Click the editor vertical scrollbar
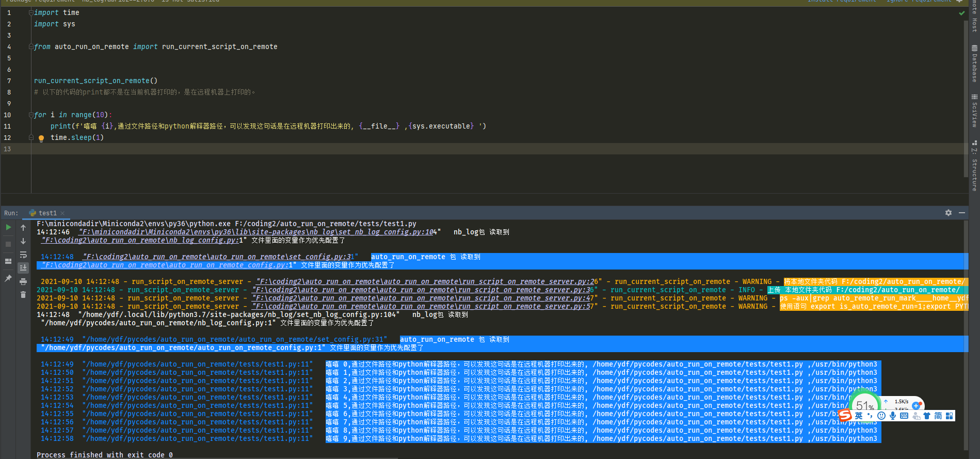 pyautogui.click(x=966, y=98)
